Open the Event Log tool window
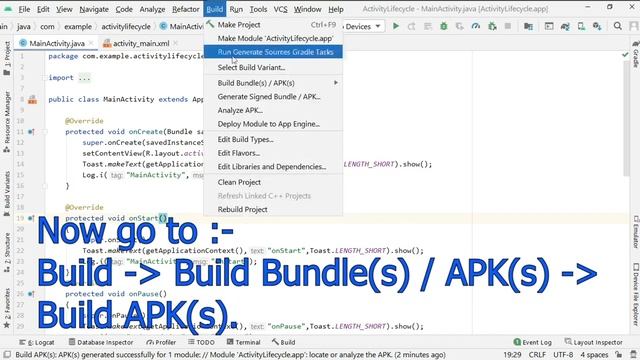Screen dimensions: 640x360 [x=533, y=342]
